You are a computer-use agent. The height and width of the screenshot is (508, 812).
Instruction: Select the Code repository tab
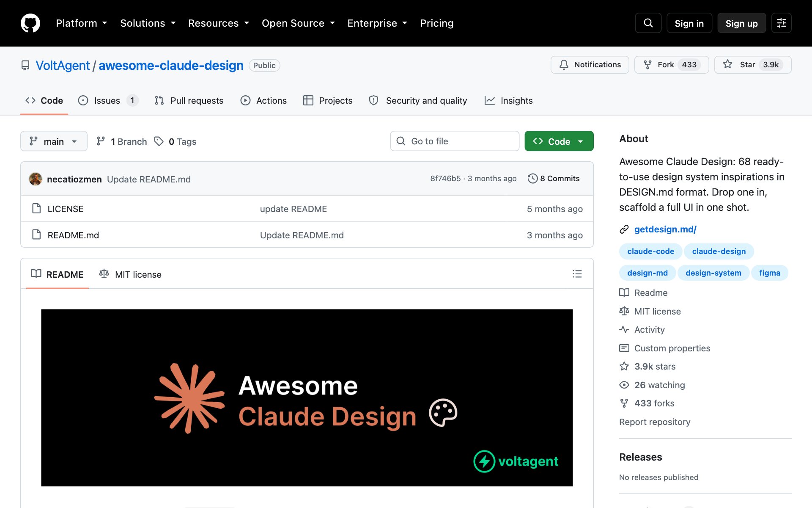point(44,100)
